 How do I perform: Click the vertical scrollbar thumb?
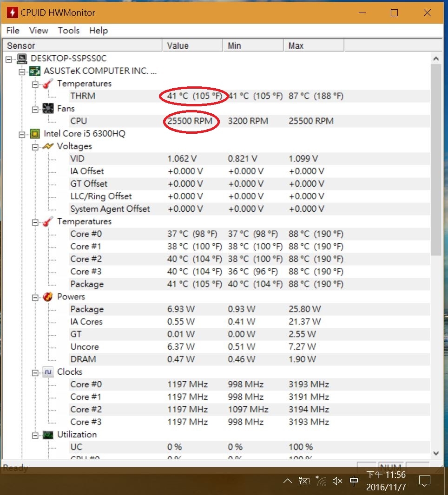click(436, 160)
